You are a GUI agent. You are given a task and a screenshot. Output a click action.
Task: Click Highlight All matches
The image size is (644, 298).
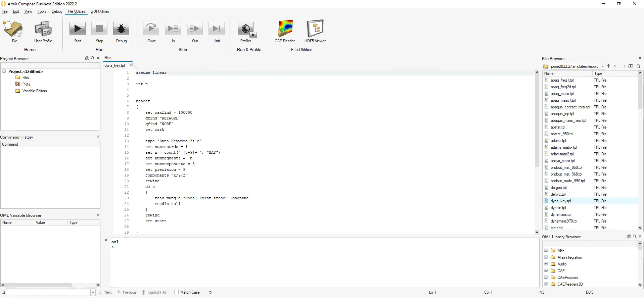157,292
